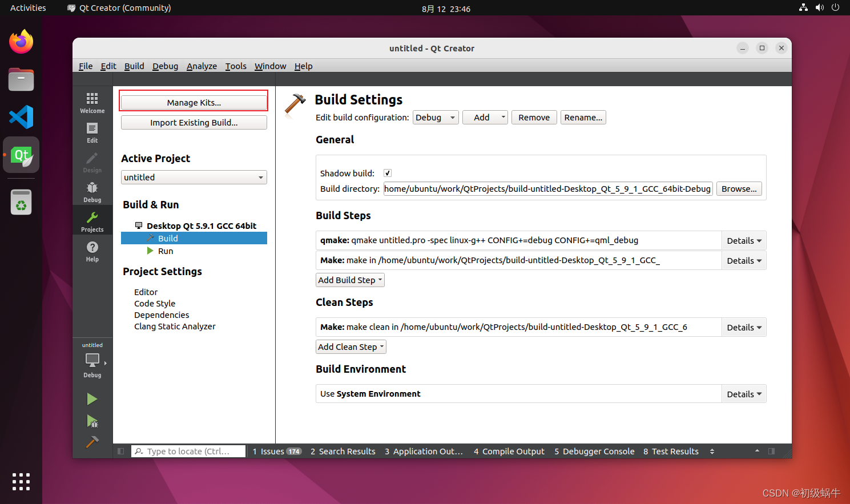Screen dimensions: 850x504
Task: Open the Edit menu
Action: point(108,66)
